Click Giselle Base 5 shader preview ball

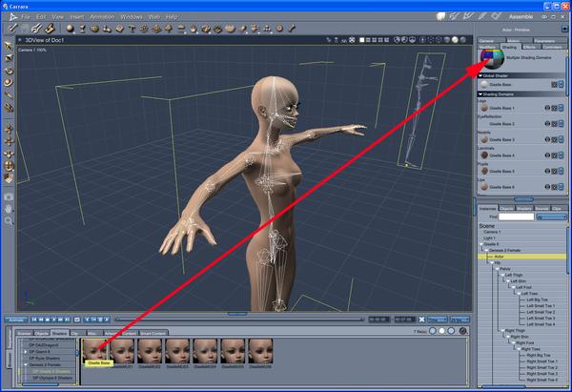(484, 171)
